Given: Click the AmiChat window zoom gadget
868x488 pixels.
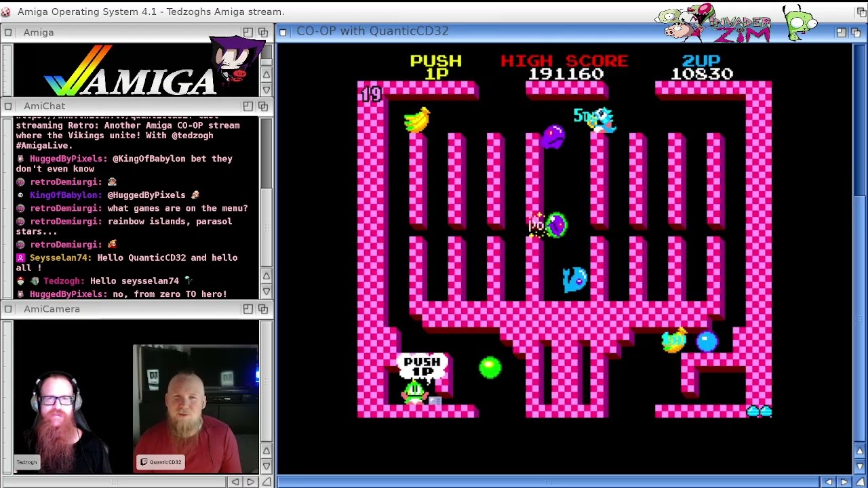Looking at the screenshot, I should tap(248, 106).
